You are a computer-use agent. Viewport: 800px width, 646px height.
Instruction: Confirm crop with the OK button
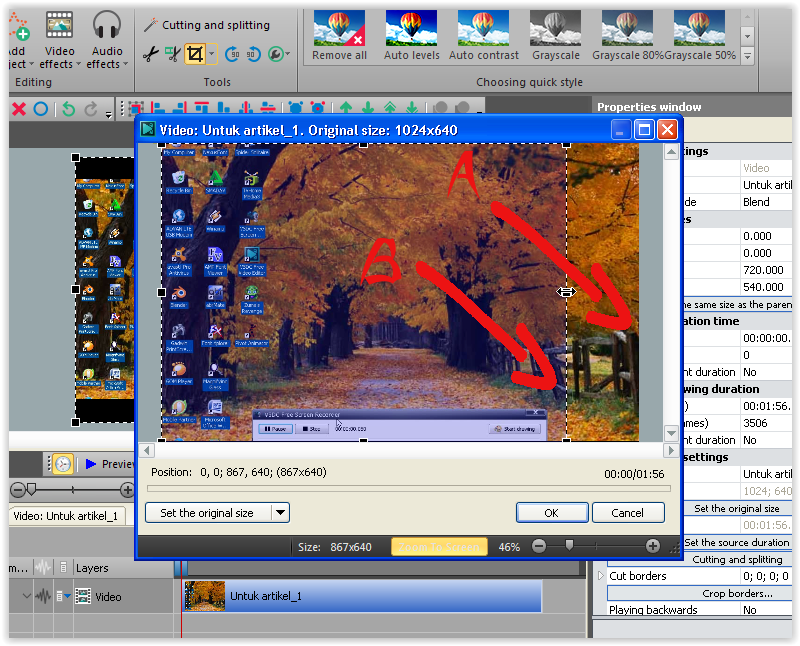point(552,513)
